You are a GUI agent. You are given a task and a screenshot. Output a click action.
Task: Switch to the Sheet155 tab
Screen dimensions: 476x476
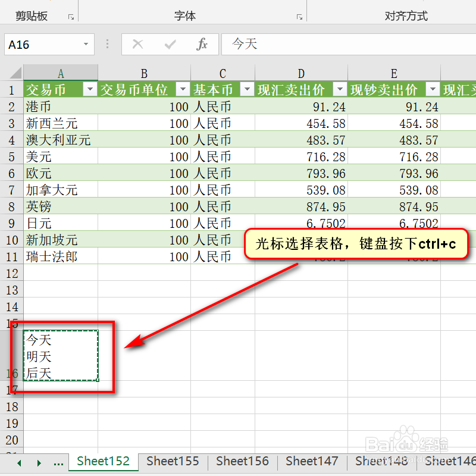[x=173, y=461]
